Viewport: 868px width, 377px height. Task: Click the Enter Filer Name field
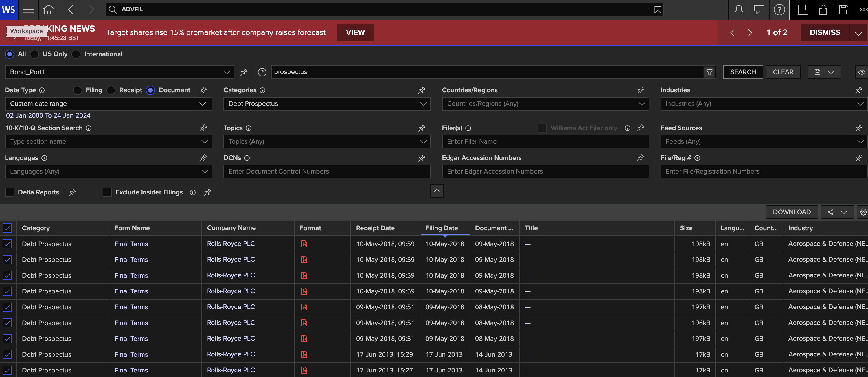click(x=545, y=141)
